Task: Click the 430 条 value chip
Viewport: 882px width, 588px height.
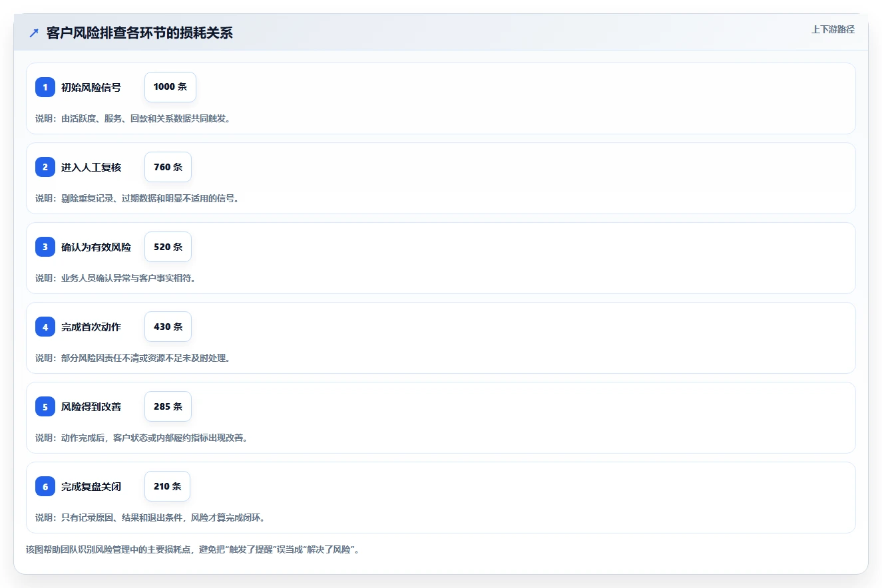Action: (x=168, y=327)
